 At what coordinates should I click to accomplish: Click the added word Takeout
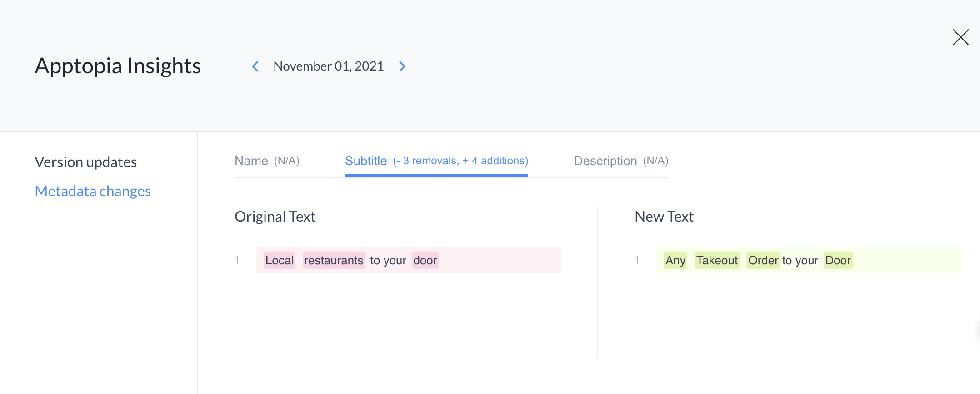717,260
